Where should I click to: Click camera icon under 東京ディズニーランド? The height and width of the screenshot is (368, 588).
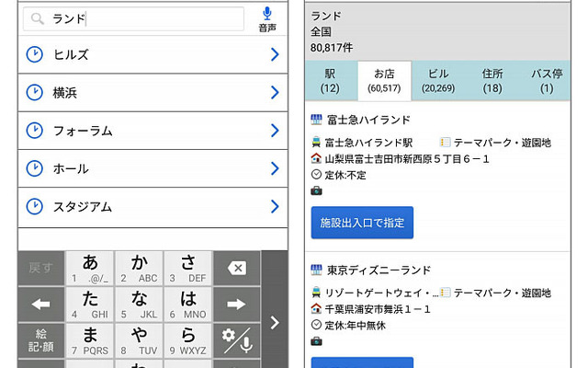pyautogui.click(x=316, y=341)
